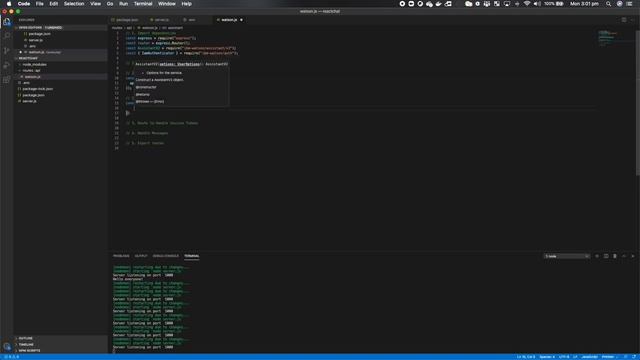Open the volume control in menu bar
The height and width of the screenshot is (360, 640).
click(x=537, y=4)
